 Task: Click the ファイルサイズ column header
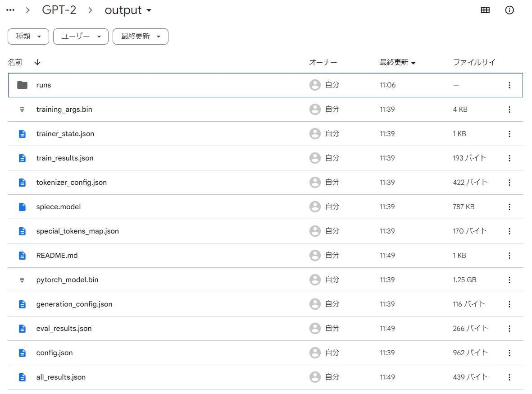[x=474, y=63]
